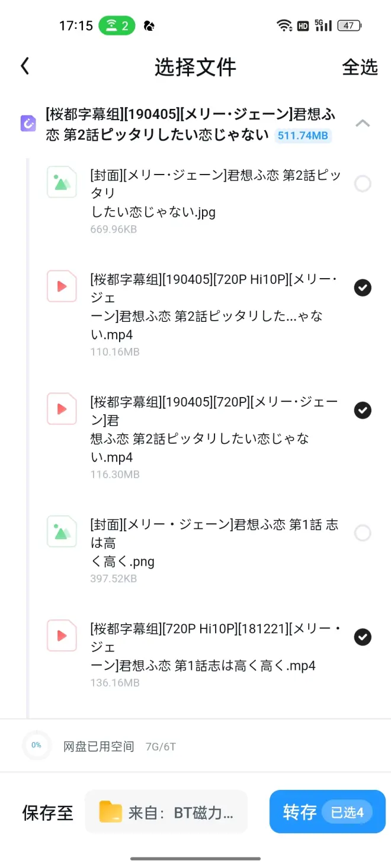391x868 pixels.
Task: Tap the Wi-Fi hotspot indicator in status bar
Action: (x=117, y=26)
